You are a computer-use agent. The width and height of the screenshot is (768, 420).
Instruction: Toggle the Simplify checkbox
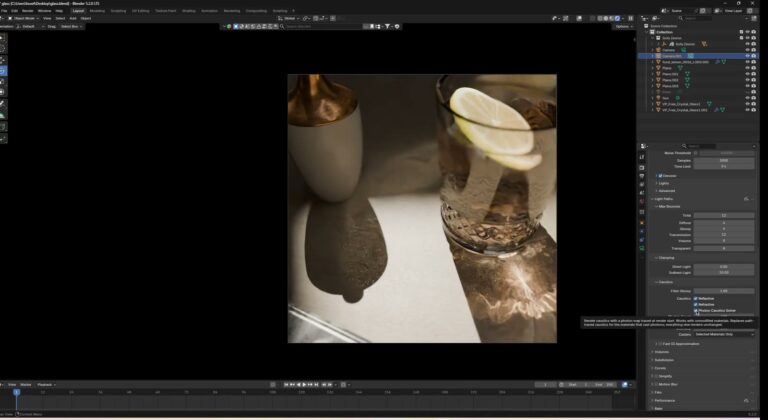coord(656,376)
